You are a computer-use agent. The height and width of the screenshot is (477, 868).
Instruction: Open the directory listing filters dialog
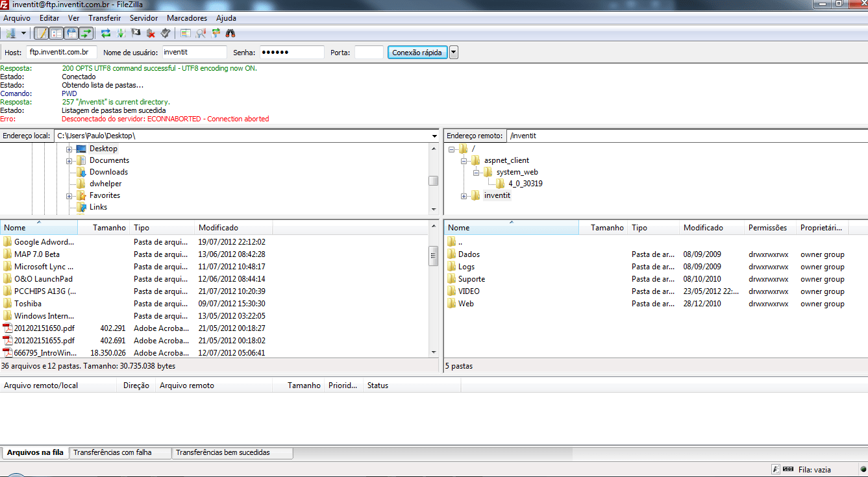coord(186,33)
